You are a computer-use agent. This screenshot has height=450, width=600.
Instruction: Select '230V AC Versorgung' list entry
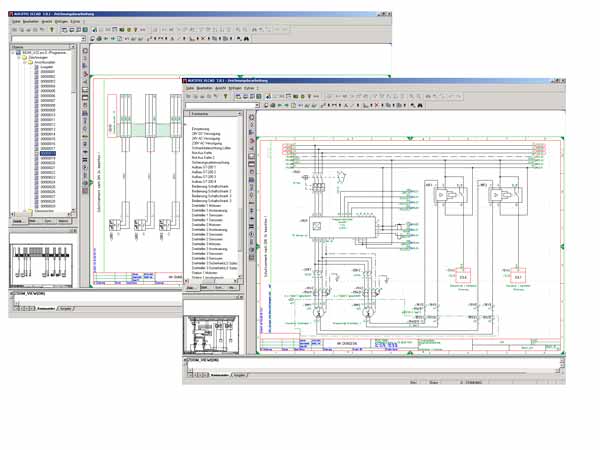click(x=207, y=143)
